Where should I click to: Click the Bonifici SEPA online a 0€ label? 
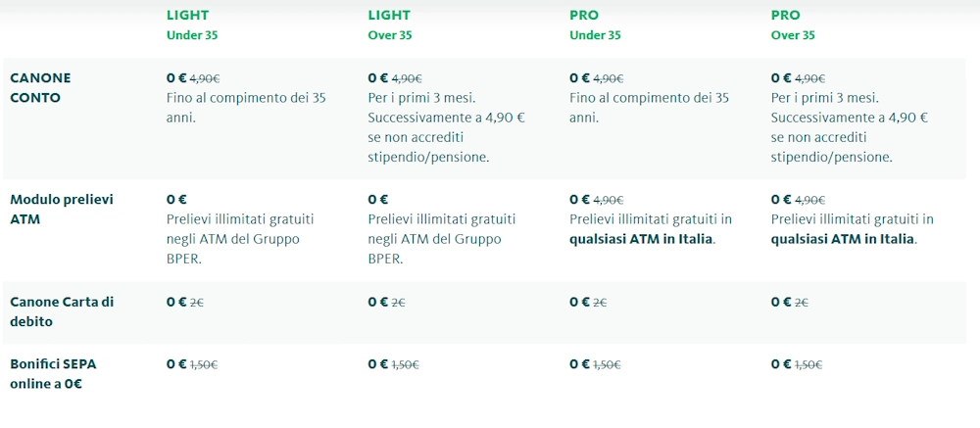53,373
